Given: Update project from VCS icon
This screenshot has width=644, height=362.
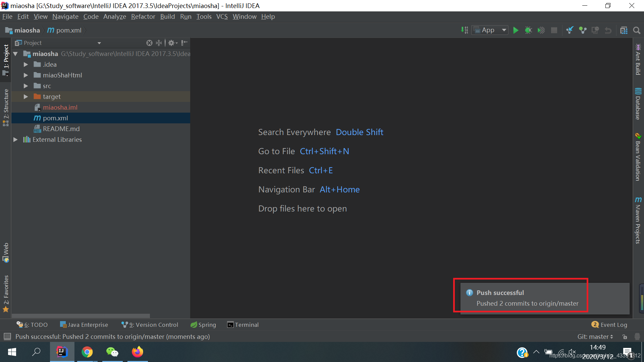Looking at the screenshot, I should [x=570, y=30].
